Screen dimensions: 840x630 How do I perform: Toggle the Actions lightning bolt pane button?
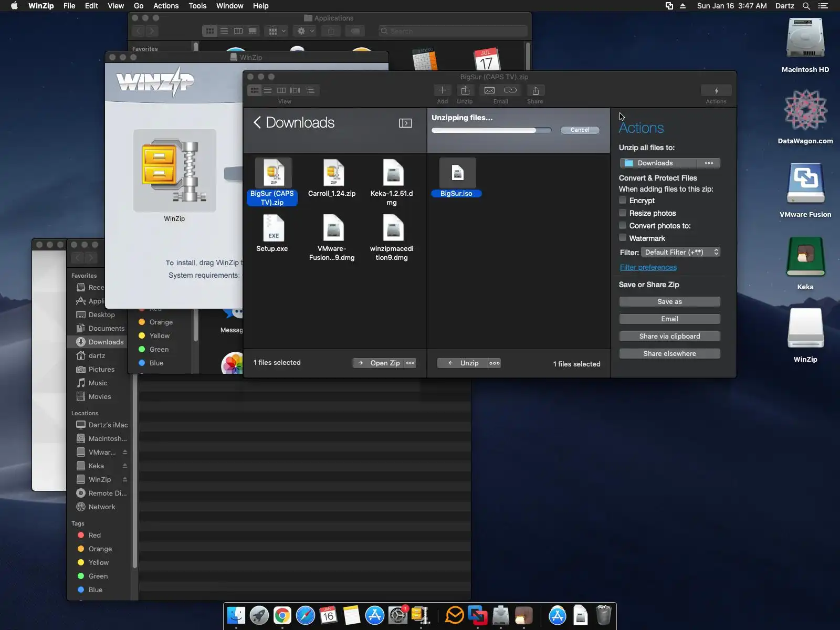pos(716,90)
